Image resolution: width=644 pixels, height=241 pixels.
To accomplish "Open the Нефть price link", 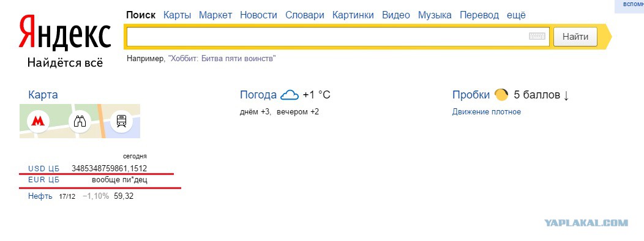I will (x=40, y=196).
